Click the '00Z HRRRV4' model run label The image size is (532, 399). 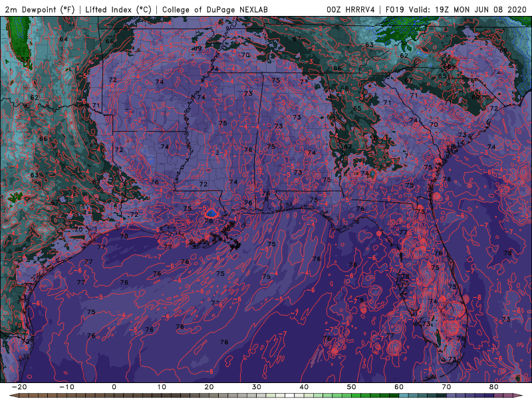(350, 9)
